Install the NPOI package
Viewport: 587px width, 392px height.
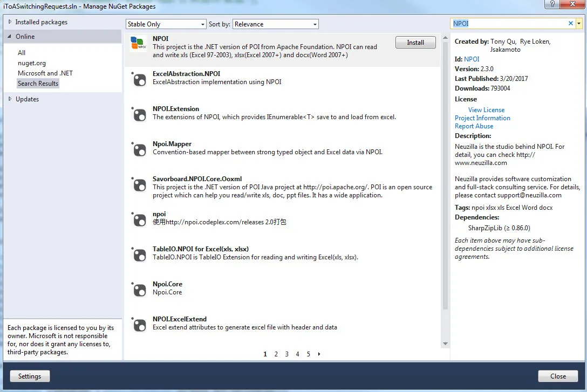(415, 42)
